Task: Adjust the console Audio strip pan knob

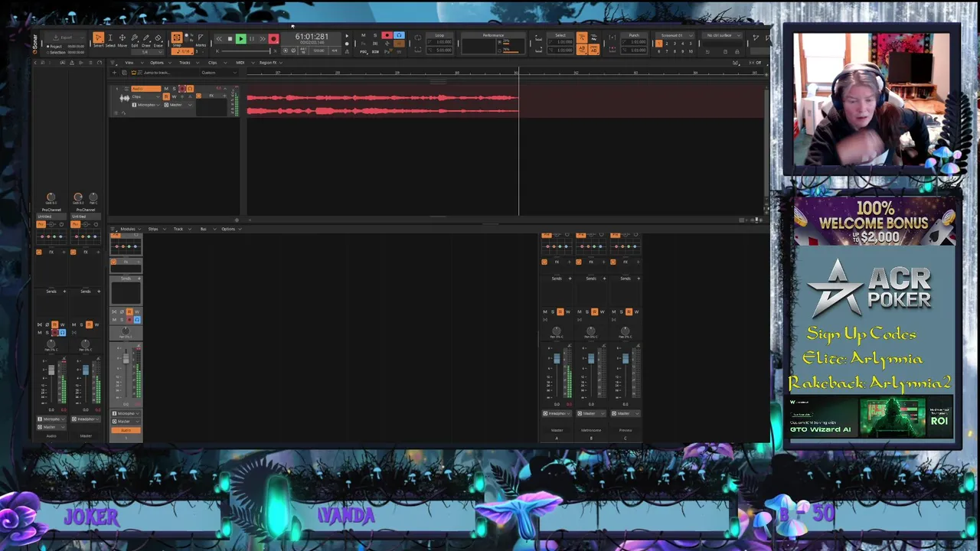Action: (126, 331)
